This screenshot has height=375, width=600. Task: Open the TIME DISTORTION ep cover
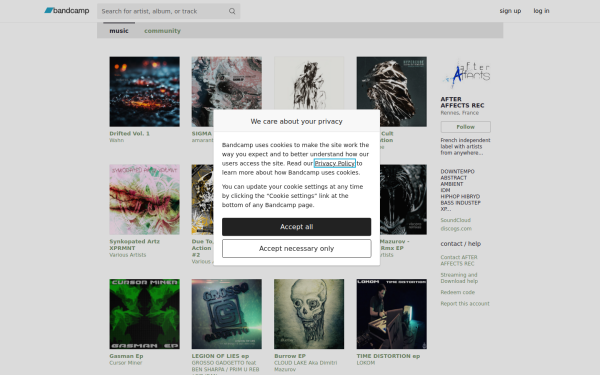[391, 314]
